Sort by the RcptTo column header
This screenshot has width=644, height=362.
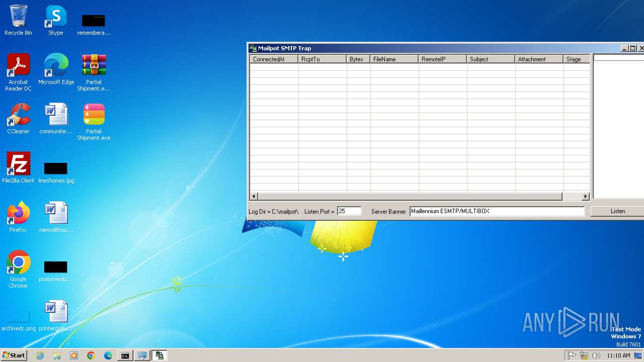323,59
